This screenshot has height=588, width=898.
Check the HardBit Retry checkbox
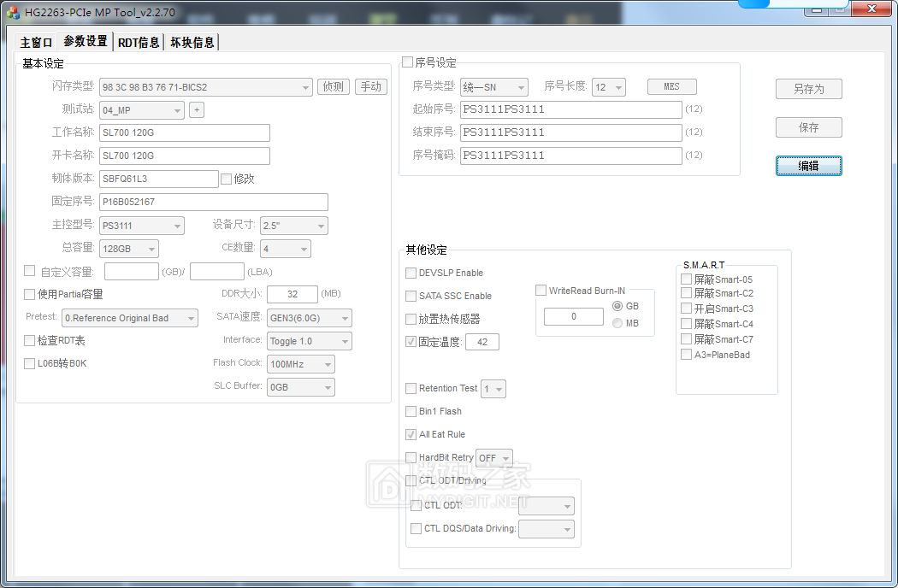pyautogui.click(x=411, y=457)
